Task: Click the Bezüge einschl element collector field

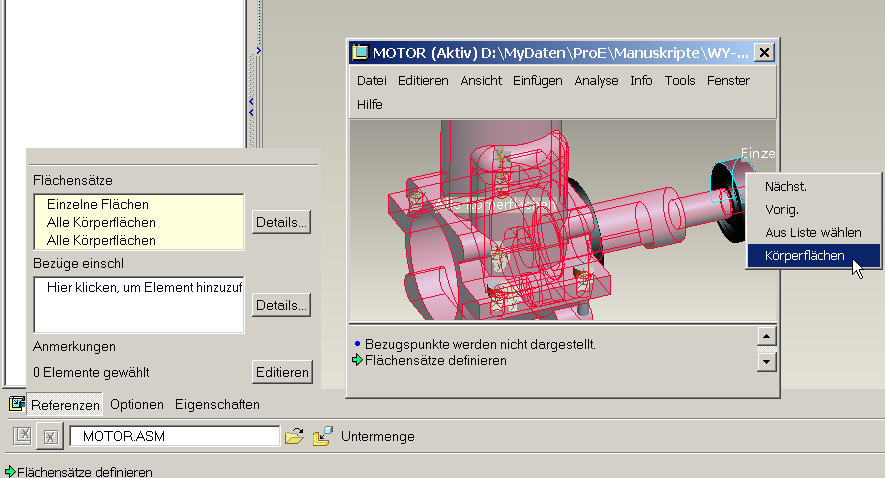Action: click(139, 305)
